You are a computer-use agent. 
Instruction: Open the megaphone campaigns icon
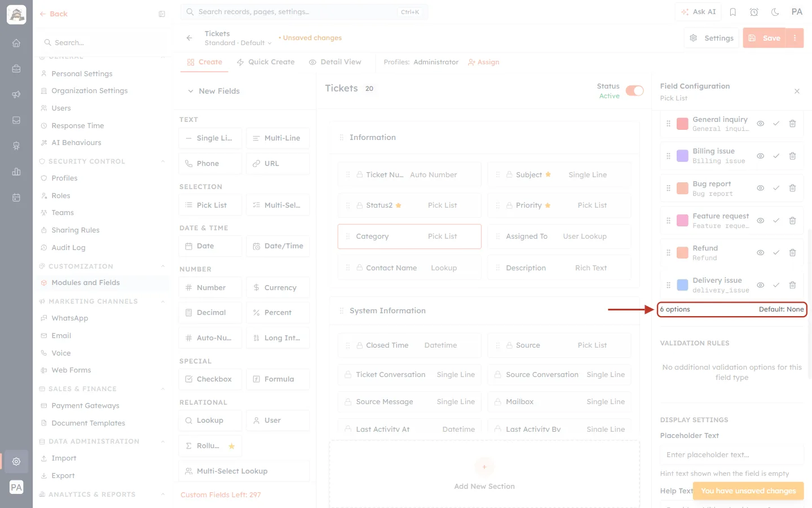[16, 94]
